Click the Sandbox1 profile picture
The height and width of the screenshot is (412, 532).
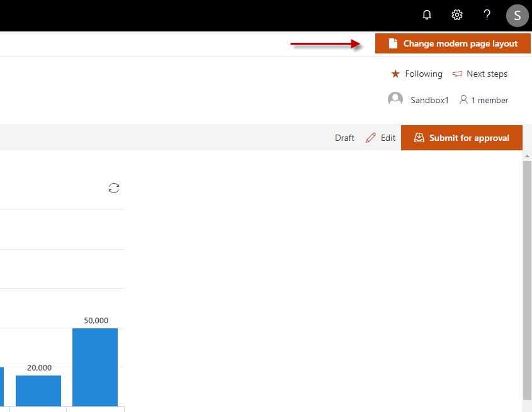point(395,99)
